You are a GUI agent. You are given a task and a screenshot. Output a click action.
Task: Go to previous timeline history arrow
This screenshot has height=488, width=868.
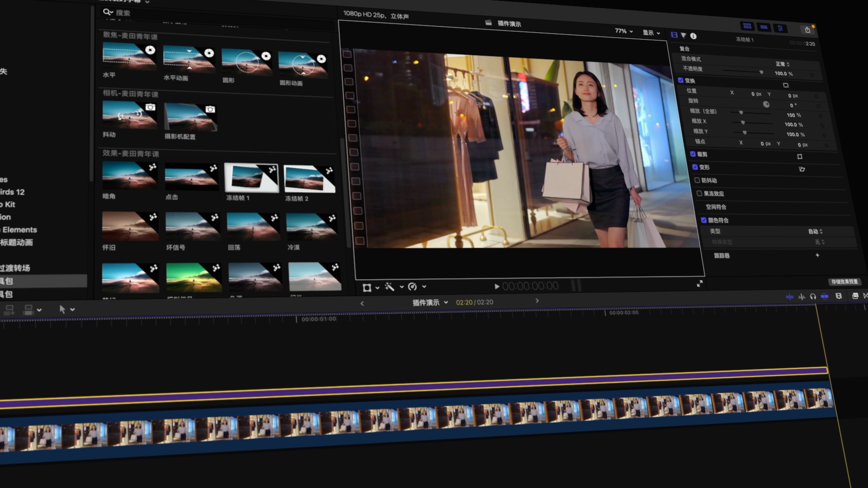pos(362,304)
